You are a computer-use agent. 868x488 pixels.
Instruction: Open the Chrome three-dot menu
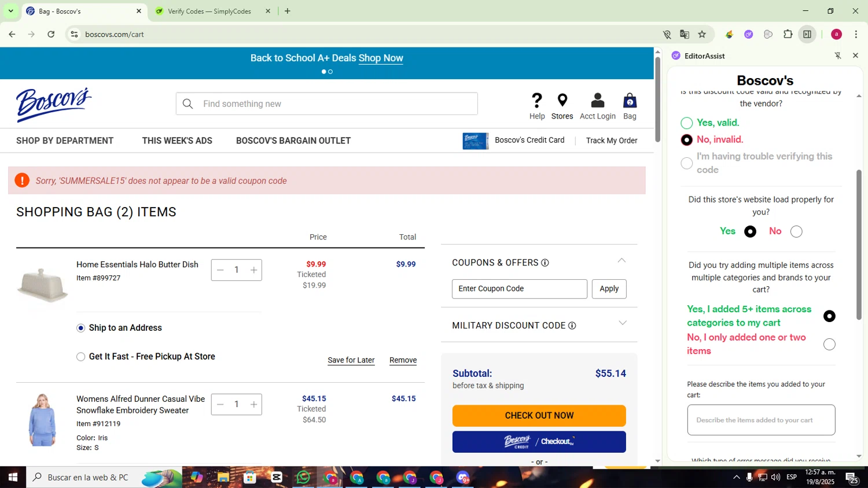point(856,34)
